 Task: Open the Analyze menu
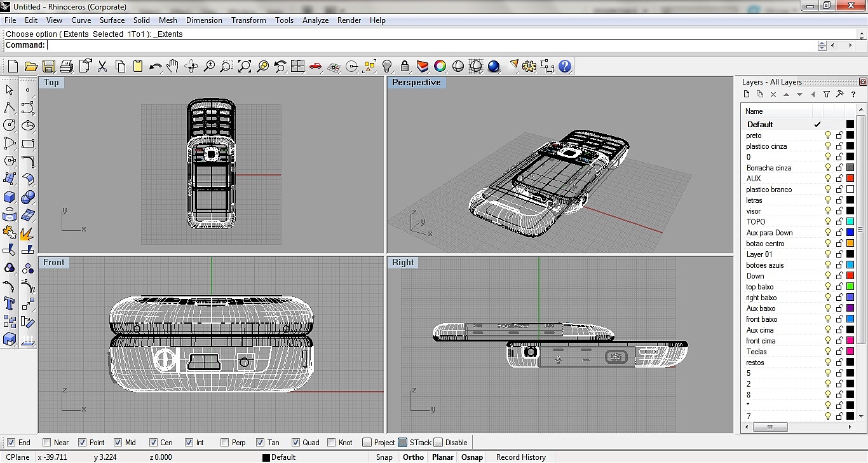pyautogui.click(x=315, y=20)
